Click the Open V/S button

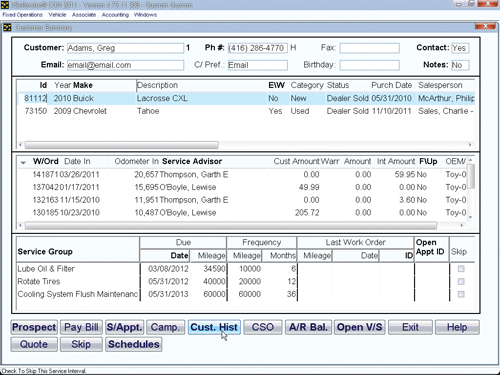pos(360,327)
